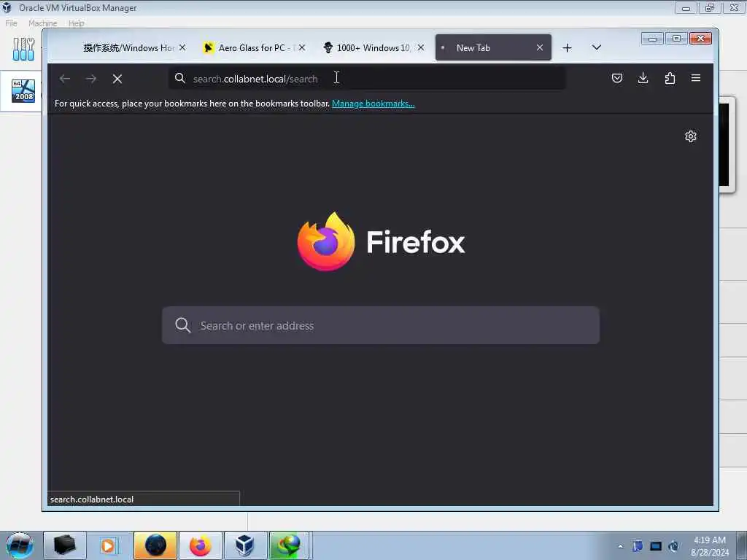Open the Save to Pocket icon
The height and width of the screenshot is (560, 747).
coord(617,78)
